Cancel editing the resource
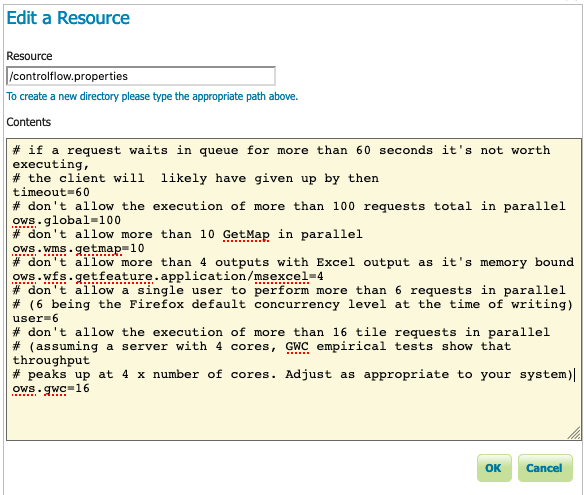The image size is (584, 495). 545,468
